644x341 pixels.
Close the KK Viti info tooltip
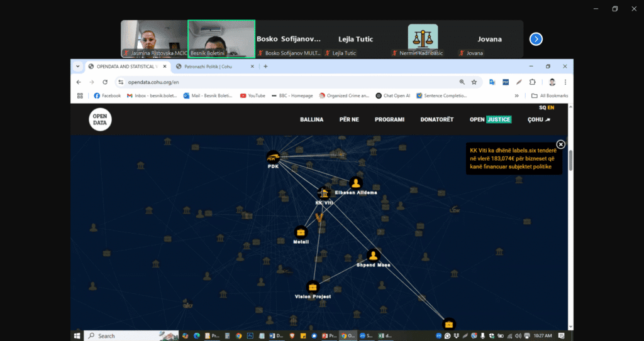click(561, 144)
